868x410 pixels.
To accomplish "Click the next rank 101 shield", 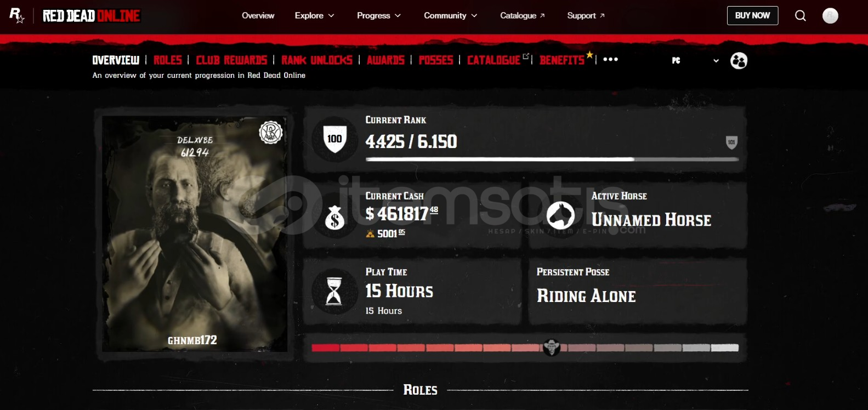I will click(731, 143).
